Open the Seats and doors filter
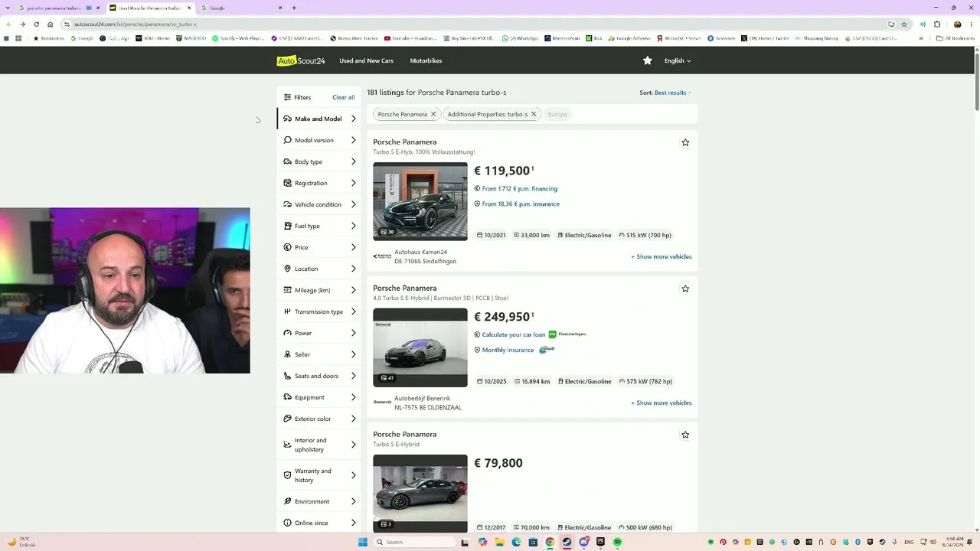980x551 pixels. 319,376
